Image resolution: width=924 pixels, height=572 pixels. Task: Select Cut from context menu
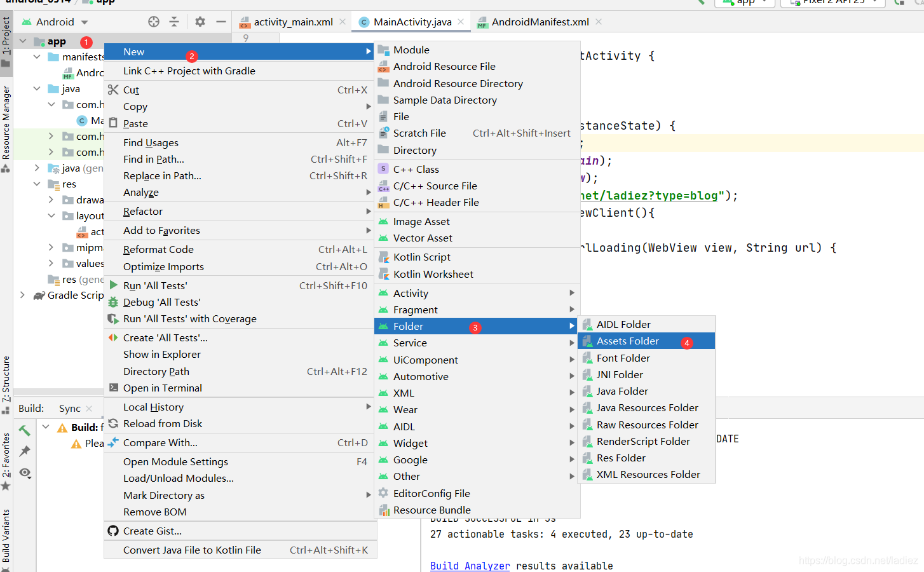point(240,90)
